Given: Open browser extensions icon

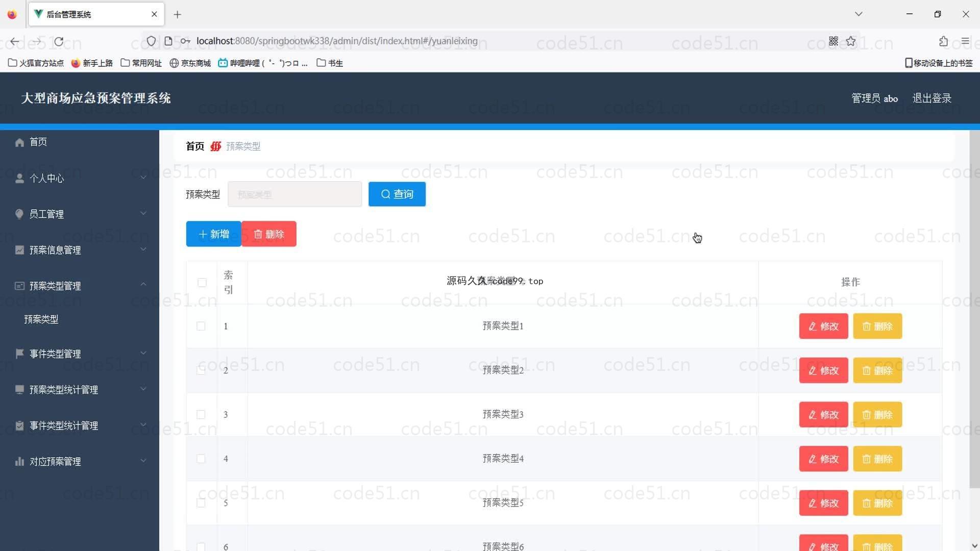Looking at the screenshot, I should 943,41.
